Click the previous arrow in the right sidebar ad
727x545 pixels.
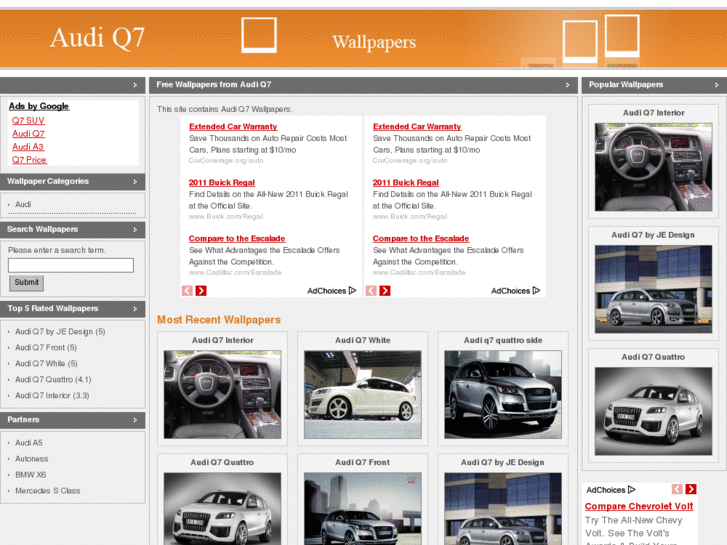pyautogui.click(x=677, y=489)
